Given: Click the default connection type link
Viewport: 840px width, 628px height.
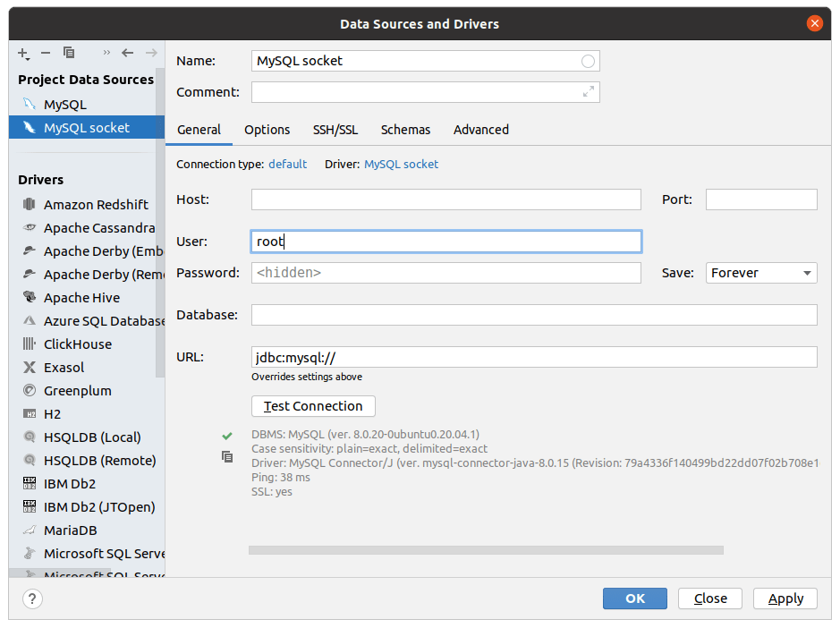Looking at the screenshot, I should click(x=287, y=164).
